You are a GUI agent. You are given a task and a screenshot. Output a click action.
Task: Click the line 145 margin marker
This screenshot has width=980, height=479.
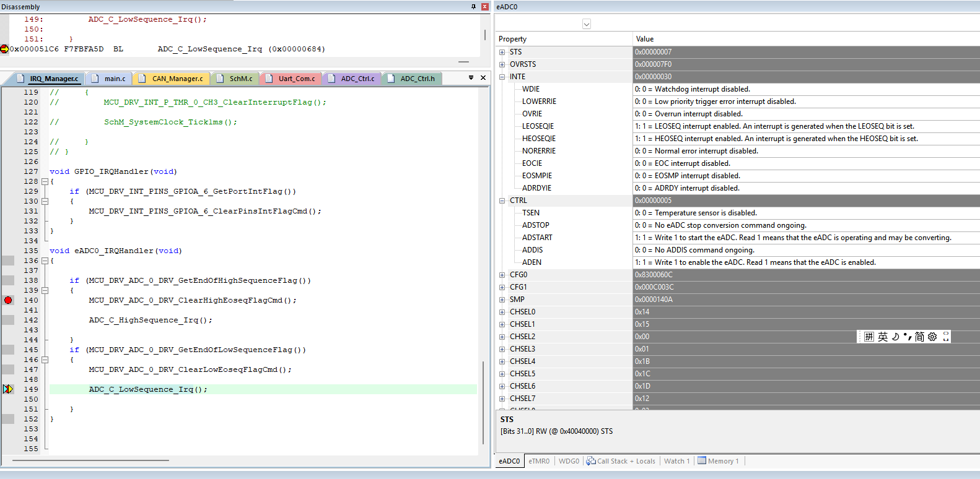pos(8,350)
